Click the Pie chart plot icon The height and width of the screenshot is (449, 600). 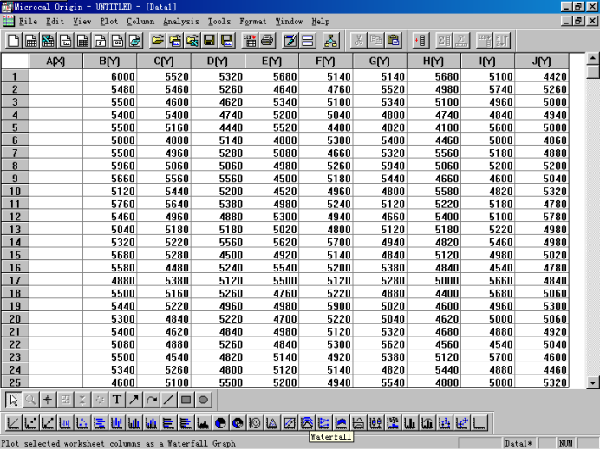221,422
